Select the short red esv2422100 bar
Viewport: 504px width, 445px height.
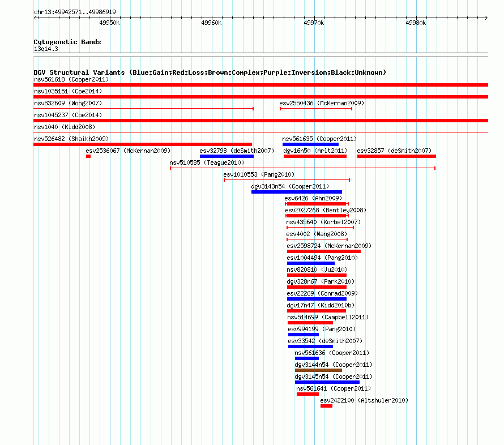tap(326, 406)
